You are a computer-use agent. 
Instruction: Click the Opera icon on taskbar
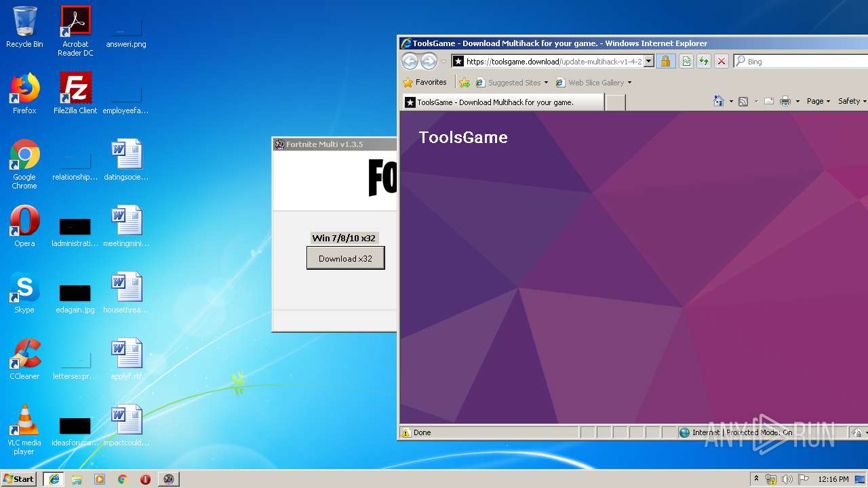tap(145, 479)
